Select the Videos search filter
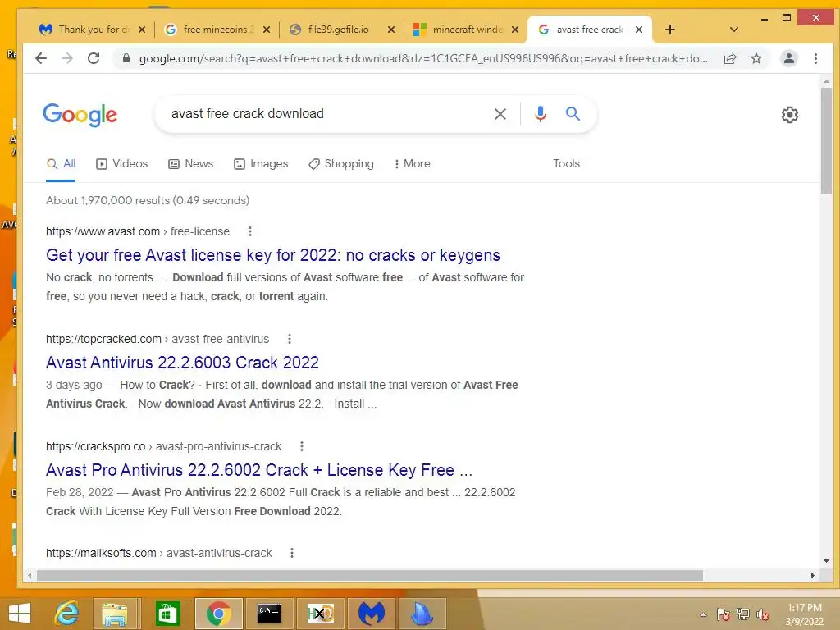The image size is (840, 630). (x=121, y=163)
